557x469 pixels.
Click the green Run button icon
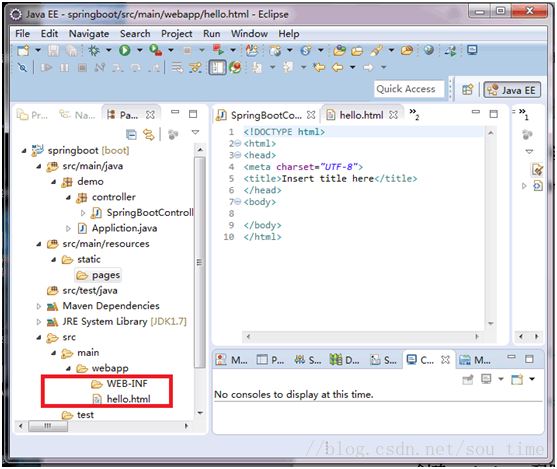[124, 50]
